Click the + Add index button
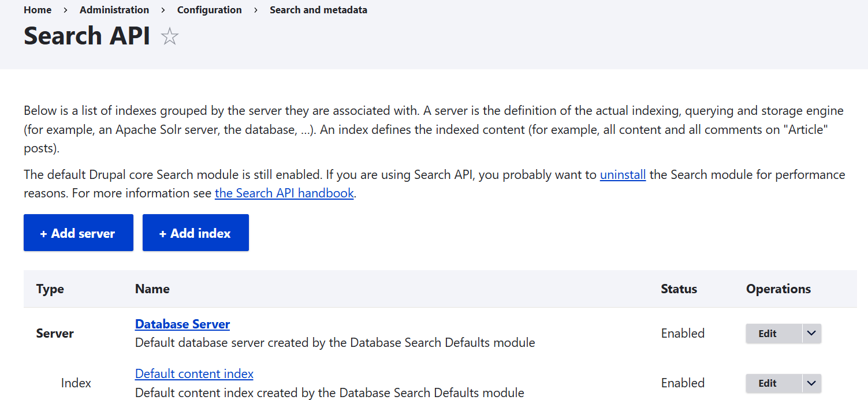 click(195, 232)
